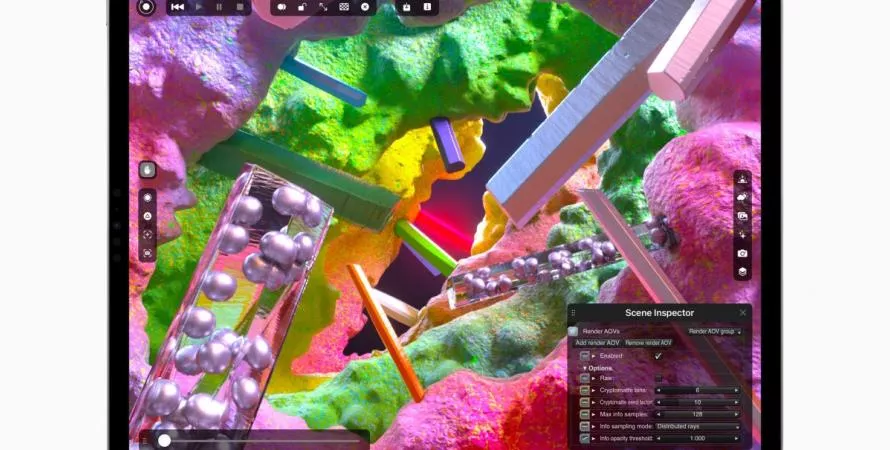
Task: Pause the render
Action: coord(219,7)
